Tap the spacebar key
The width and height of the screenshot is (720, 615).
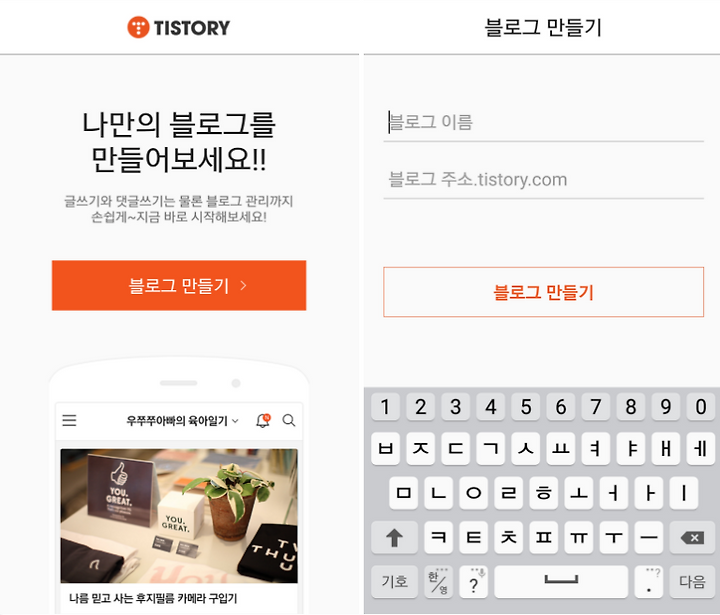561,582
